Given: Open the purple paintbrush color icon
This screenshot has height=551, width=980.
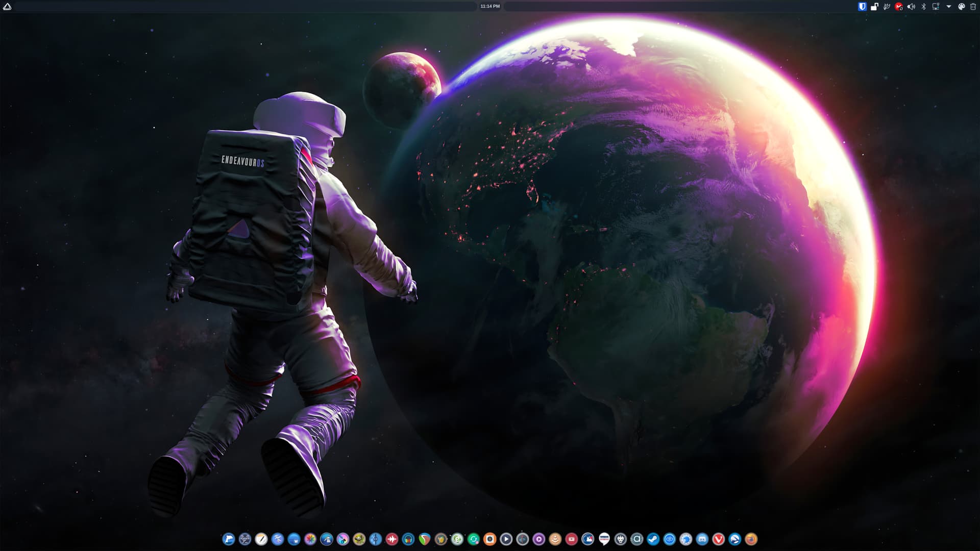Looking at the screenshot, I should tap(343, 539).
